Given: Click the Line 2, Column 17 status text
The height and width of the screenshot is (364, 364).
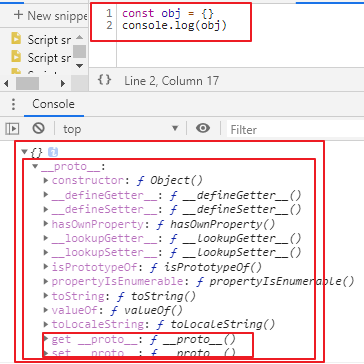Looking at the screenshot, I should point(171,81).
